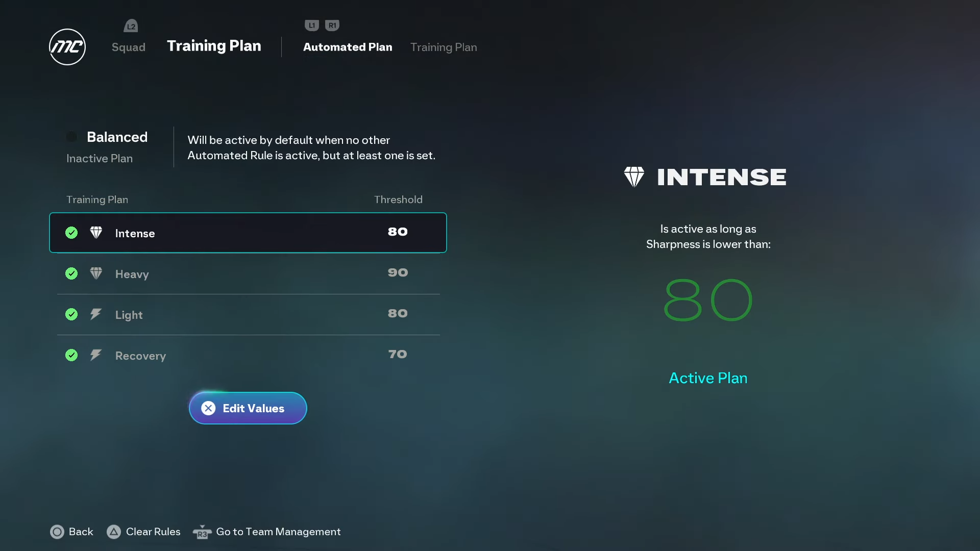Click the lightning bolt icon beside Light
The image size is (980, 551).
click(96, 314)
